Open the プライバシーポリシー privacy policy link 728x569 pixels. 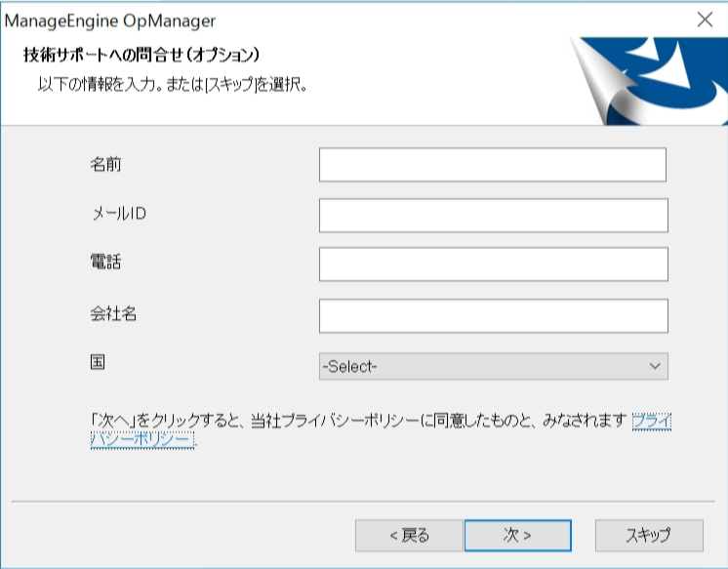142,439
